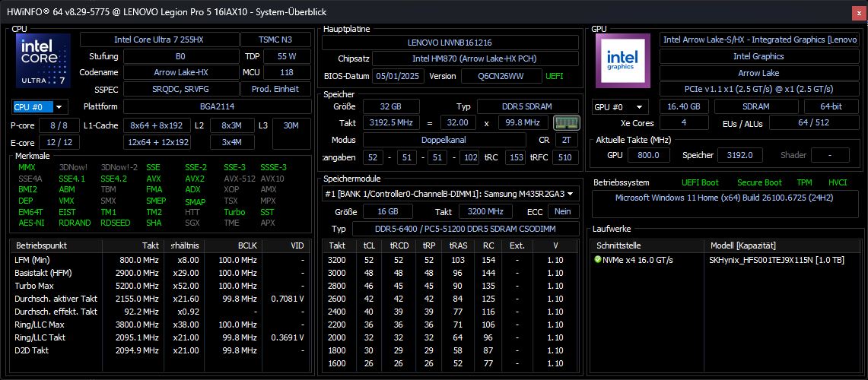The image size is (868, 380).
Task: Click the UEFI Boot status label
Action: [699, 182]
